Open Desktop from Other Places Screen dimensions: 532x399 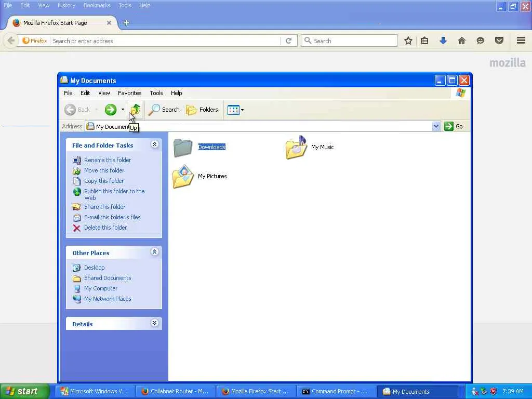tap(95, 268)
